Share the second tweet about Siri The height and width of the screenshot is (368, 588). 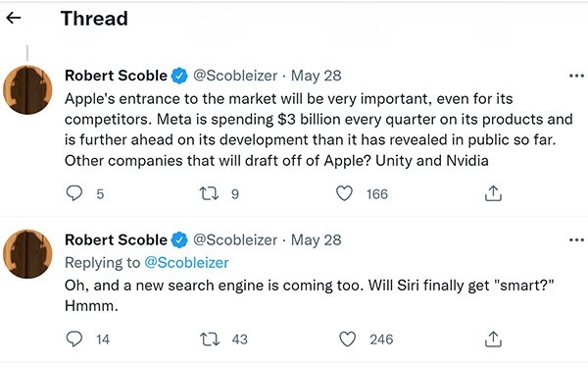(x=493, y=340)
